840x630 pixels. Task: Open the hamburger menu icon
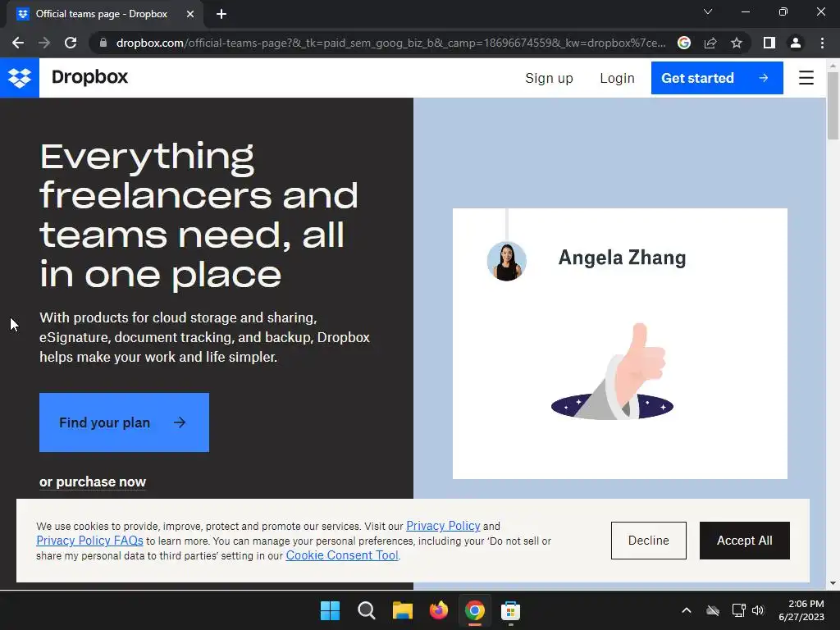pyautogui.click(x=806, y=78)
